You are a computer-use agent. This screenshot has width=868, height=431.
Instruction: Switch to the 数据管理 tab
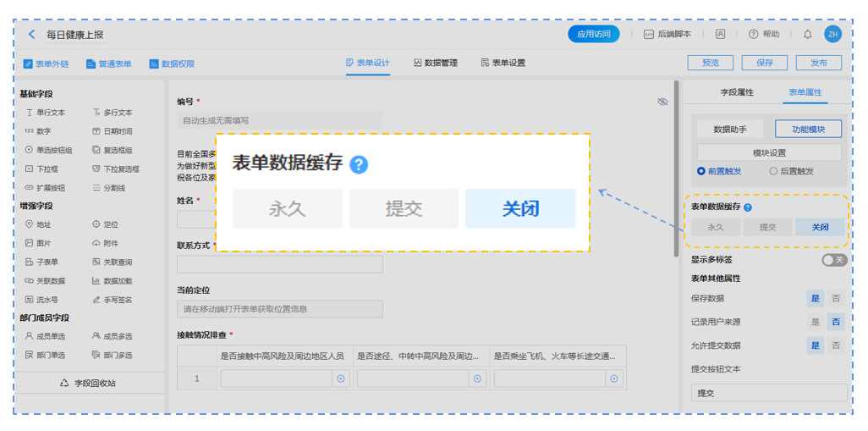(x=435, y=63)
